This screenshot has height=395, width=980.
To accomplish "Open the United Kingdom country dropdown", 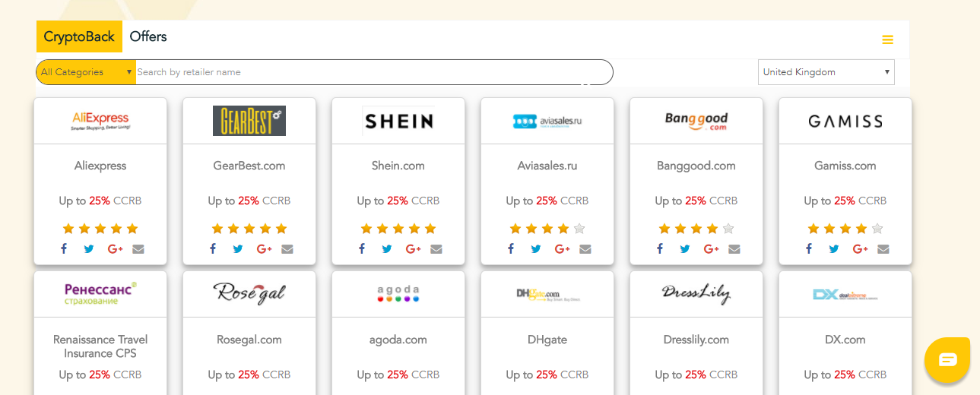I will [x=826, y=72].
